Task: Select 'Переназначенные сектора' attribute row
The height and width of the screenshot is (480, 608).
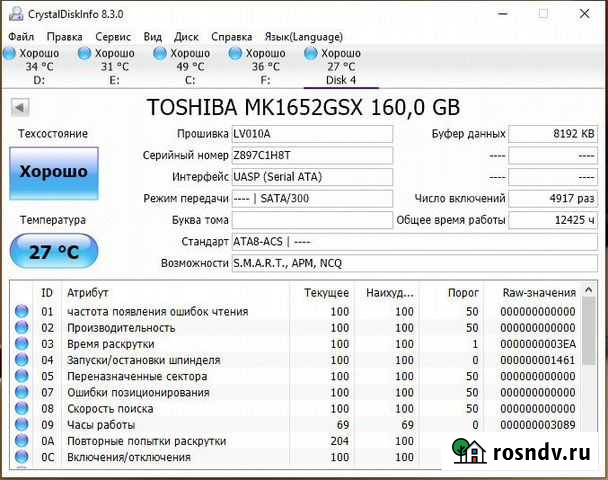Action: click(x=296, y=376)
